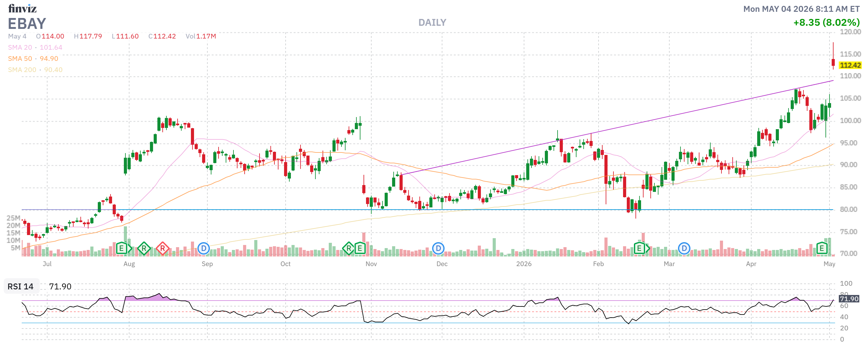Click the Sep label on time axis
868x349 pixels.
tap(207, 264)
